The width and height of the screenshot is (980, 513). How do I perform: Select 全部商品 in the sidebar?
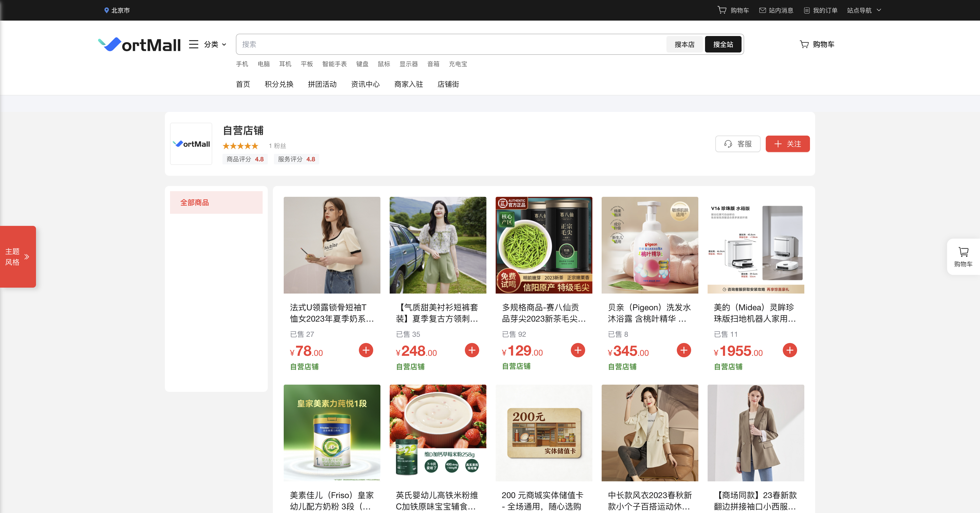point(216,202)
